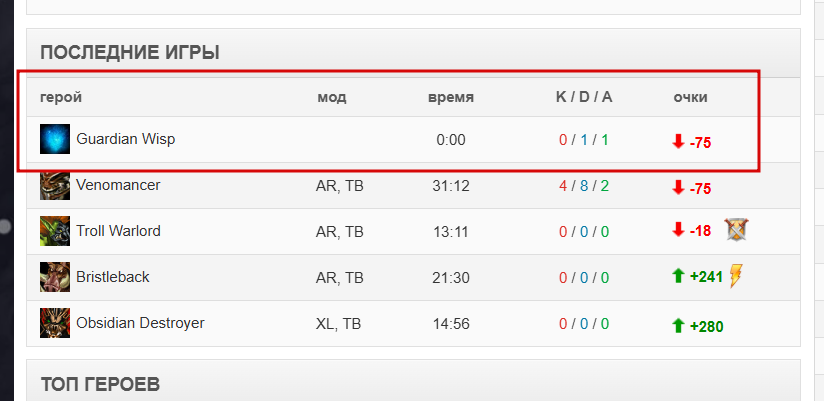Click the герой column header
This screenshot has width=824, height=401.
61,97
